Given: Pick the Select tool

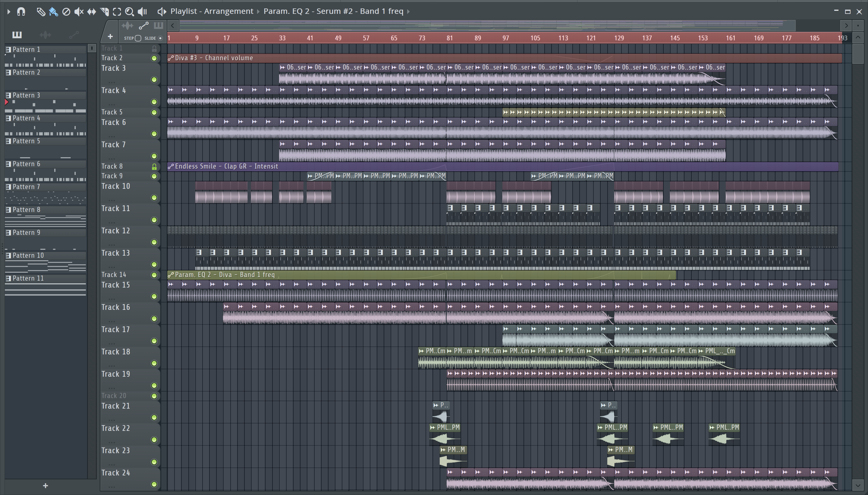Looking at the screenshot, I should [117, 12].
